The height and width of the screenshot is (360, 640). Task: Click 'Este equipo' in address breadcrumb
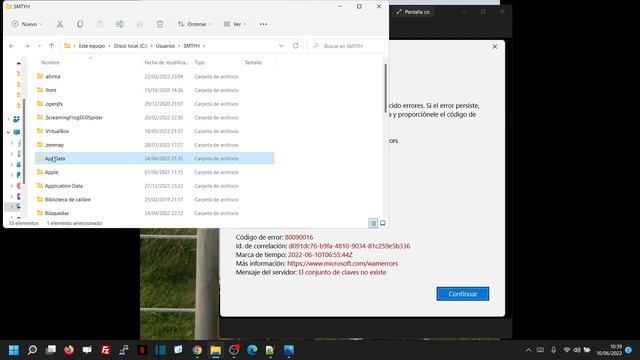point(92,46)
